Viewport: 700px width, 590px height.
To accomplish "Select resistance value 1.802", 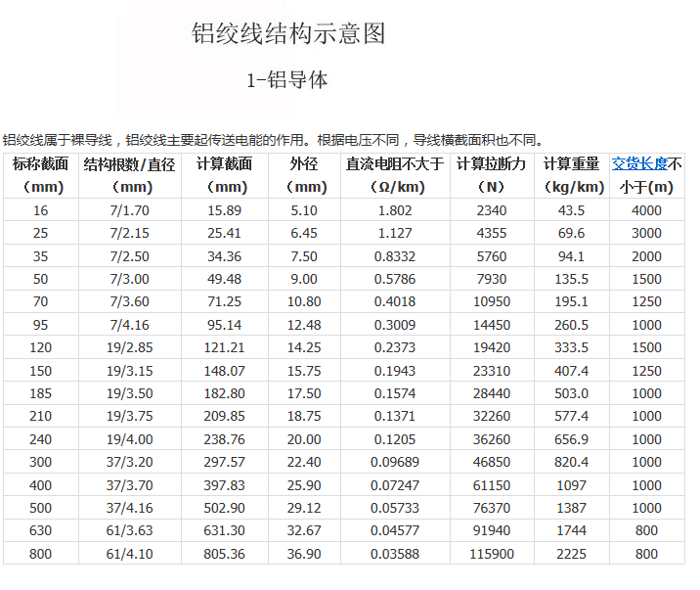I will click(x=395, y=210).
